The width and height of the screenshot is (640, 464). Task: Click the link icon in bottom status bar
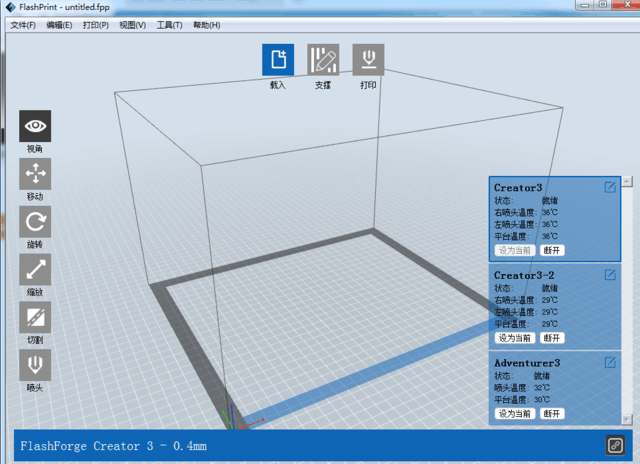click(x=615, y=445)
